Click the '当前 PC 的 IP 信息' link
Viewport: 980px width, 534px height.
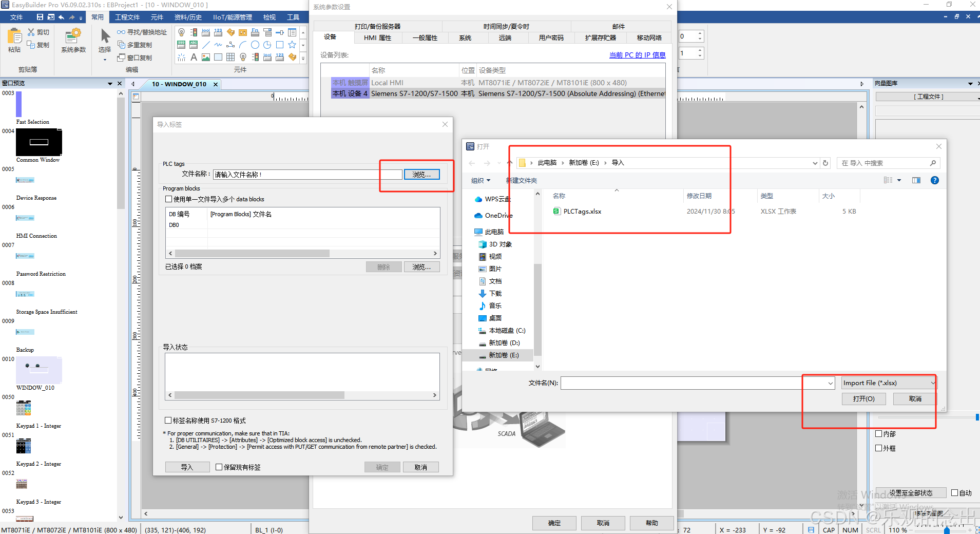(x=637, y=55)
